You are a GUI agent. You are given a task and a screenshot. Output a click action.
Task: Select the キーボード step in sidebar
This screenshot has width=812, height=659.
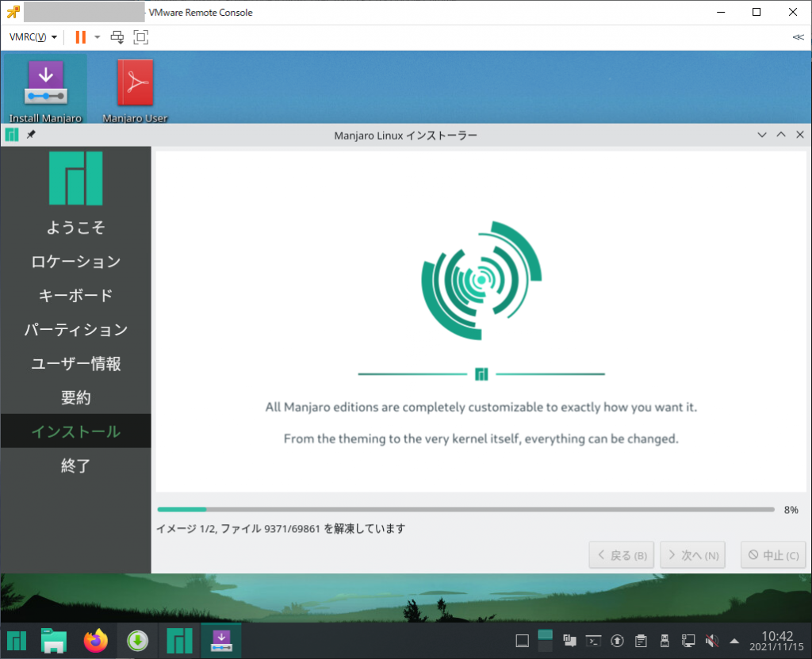pyautogui.click(x=75, y=295)
